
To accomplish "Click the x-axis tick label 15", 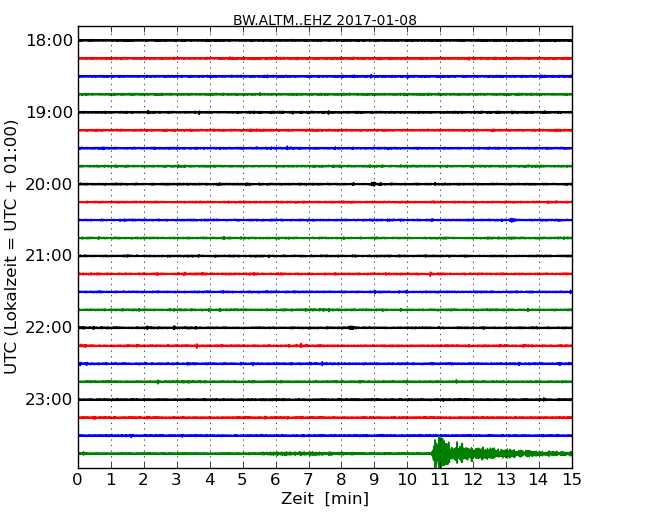I will point(572,480).
